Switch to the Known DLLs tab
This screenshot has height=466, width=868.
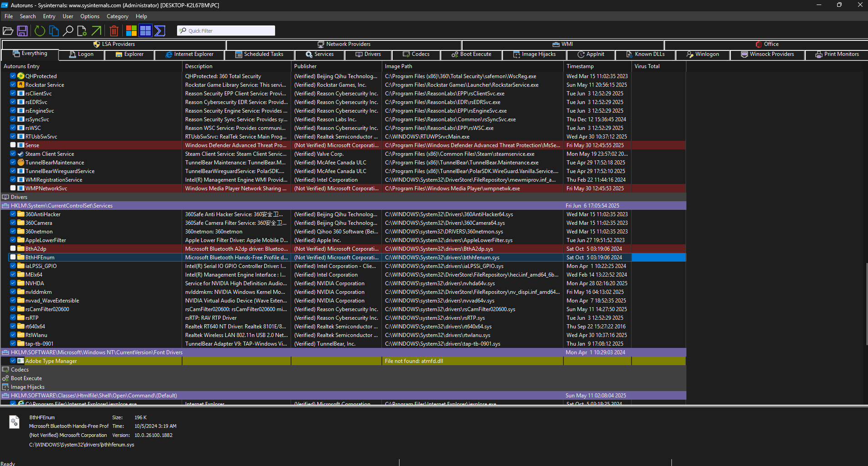[x=646, y=55]
